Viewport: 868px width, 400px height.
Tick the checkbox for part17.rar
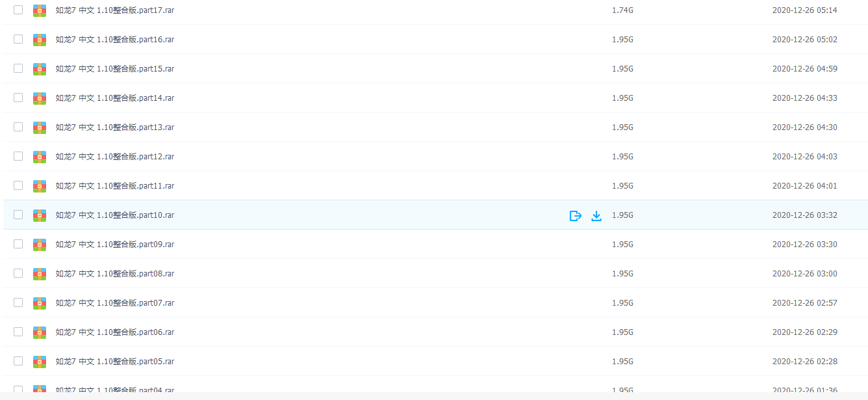[x=18, y=10]
